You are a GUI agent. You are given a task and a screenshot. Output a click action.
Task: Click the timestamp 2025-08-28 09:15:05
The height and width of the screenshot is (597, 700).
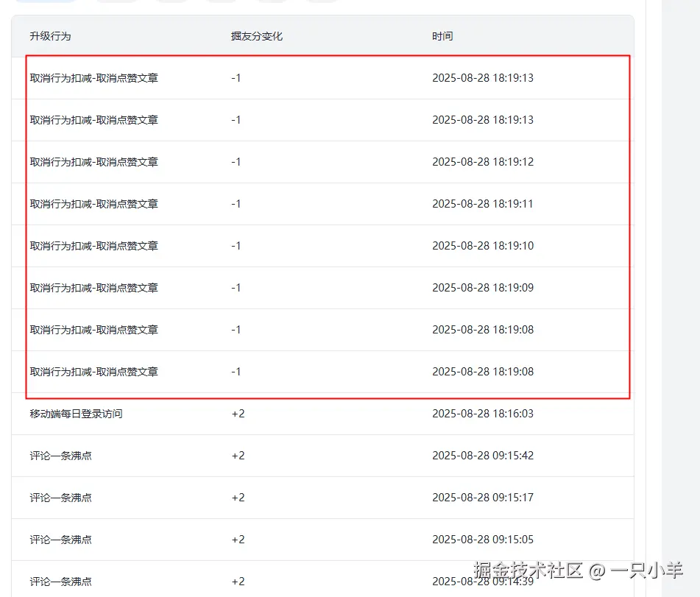tap(482, 540)
